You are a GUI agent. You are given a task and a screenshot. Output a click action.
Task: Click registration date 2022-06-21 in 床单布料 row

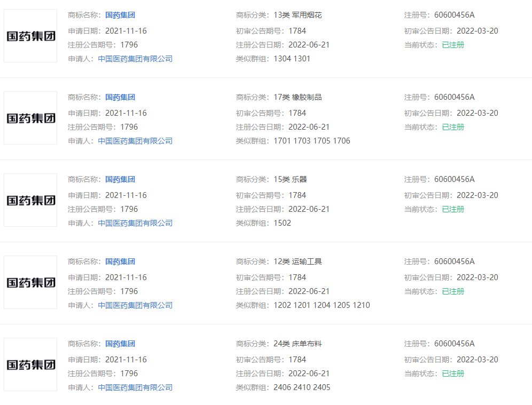(x=309, y=374)
